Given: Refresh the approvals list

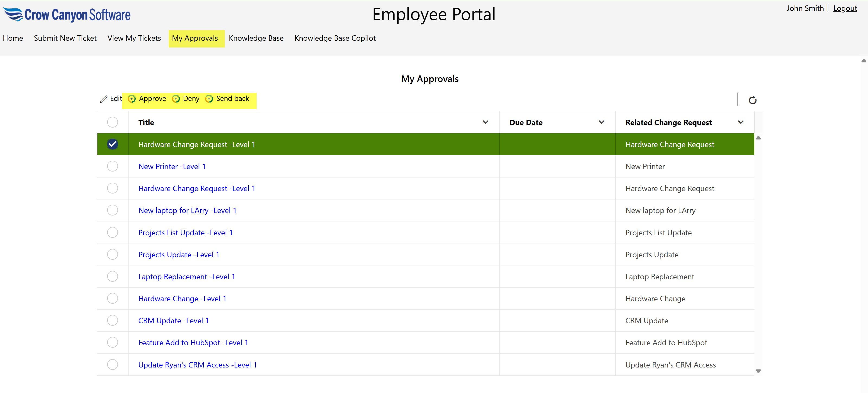Looking at the screenshot, I should click(753, 99).
